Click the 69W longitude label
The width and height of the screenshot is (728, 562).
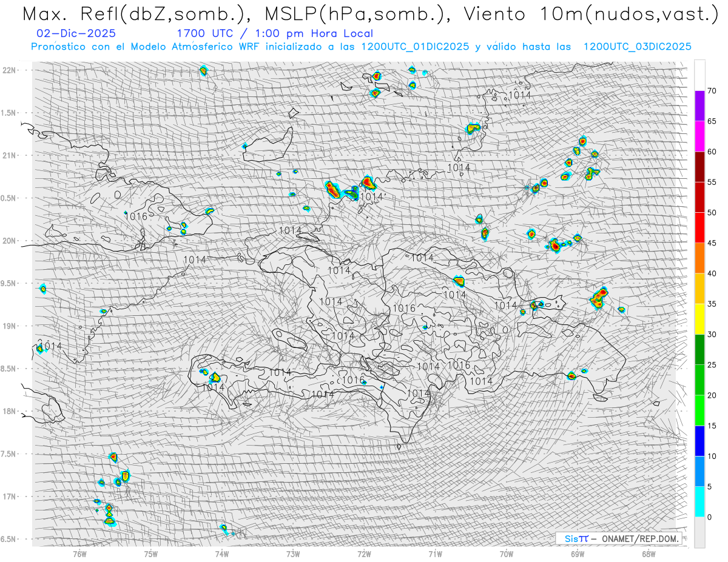point(578,554)
